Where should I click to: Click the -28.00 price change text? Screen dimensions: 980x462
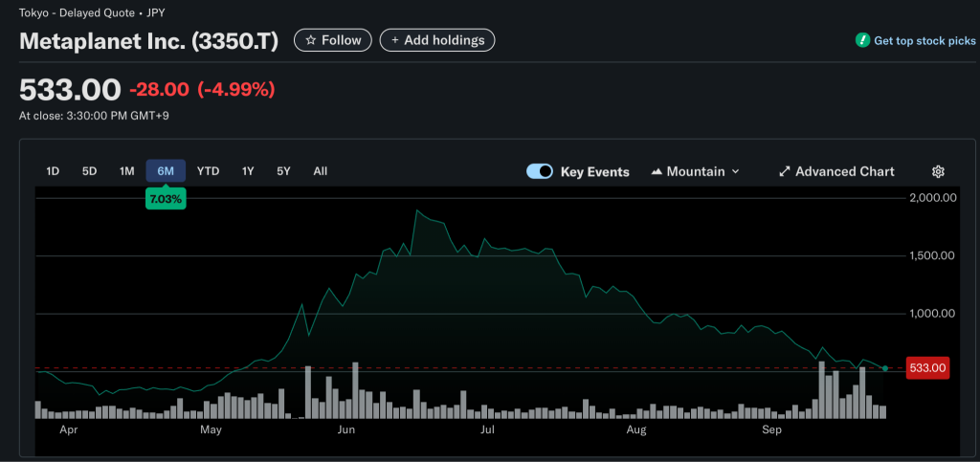click(159, 90)
